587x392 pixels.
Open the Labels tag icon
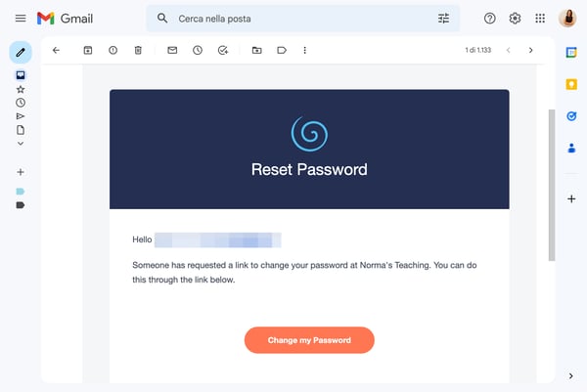click(x=282, y=50)
